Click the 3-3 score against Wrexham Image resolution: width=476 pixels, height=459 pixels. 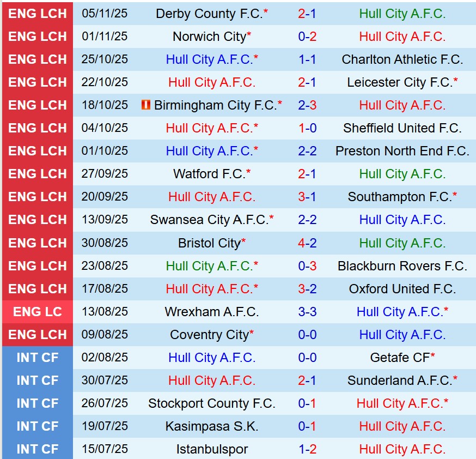[x=307, y=312]
